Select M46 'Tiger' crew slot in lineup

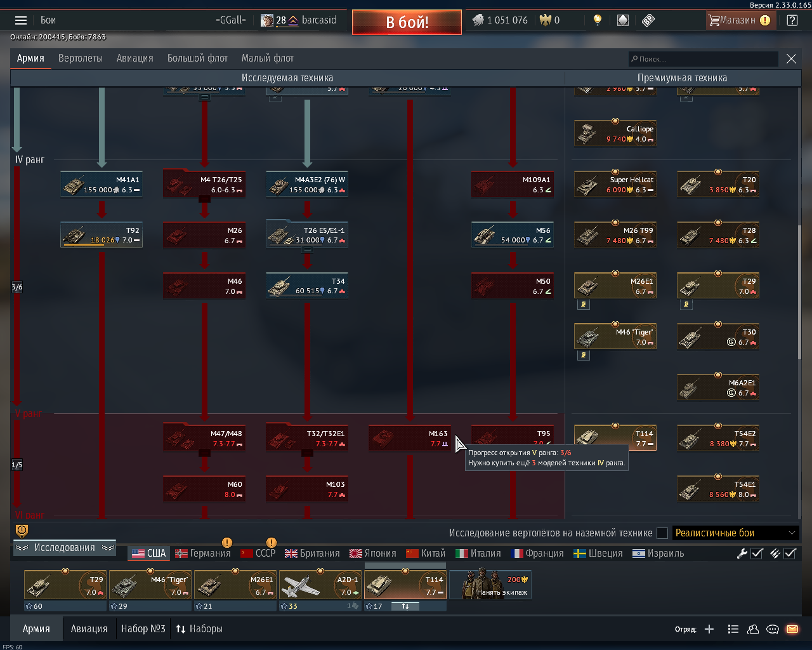150,585
